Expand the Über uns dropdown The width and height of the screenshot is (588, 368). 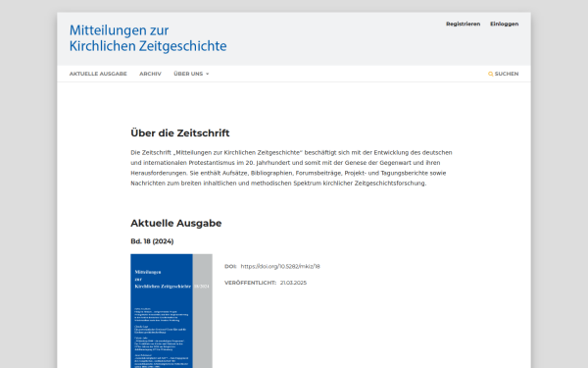pyautogui.click(x=191, y=74)
